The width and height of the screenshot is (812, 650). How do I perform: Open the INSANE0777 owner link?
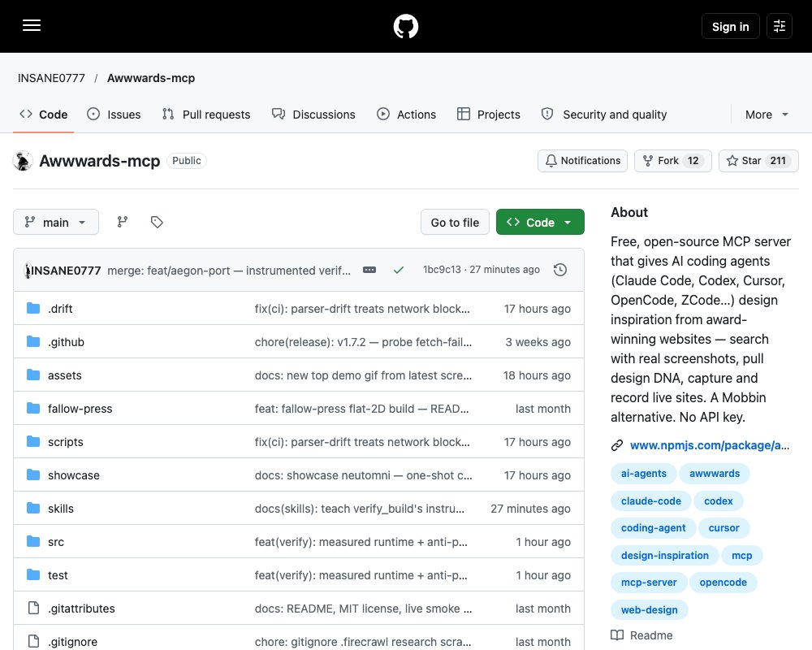(51, 78)
